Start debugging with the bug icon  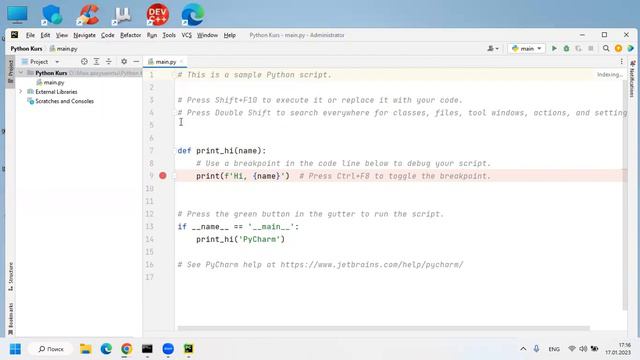click(x=566, y=48)
